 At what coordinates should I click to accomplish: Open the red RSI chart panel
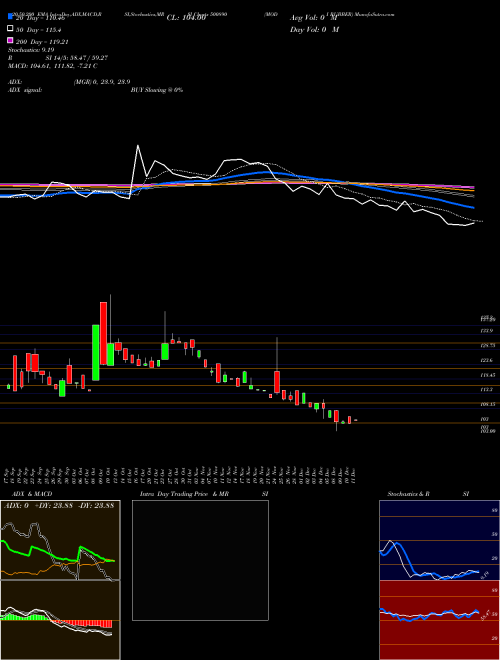point(439,620)
